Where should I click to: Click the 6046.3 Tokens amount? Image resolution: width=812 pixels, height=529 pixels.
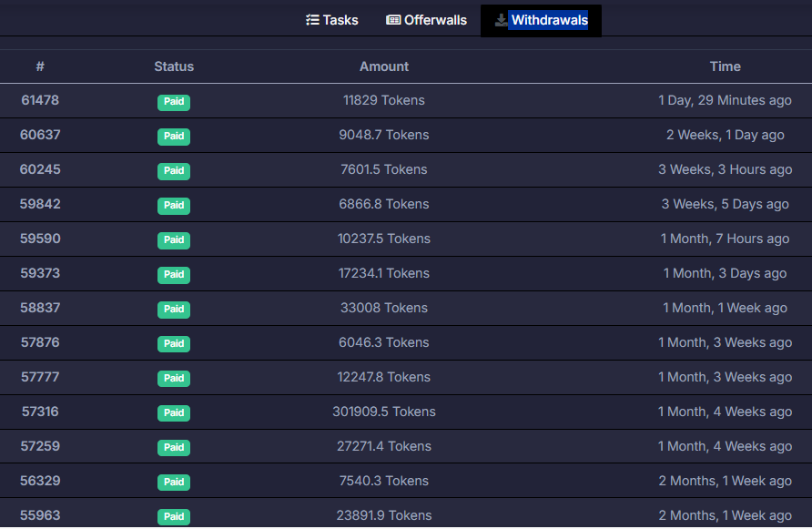[384, 342]
